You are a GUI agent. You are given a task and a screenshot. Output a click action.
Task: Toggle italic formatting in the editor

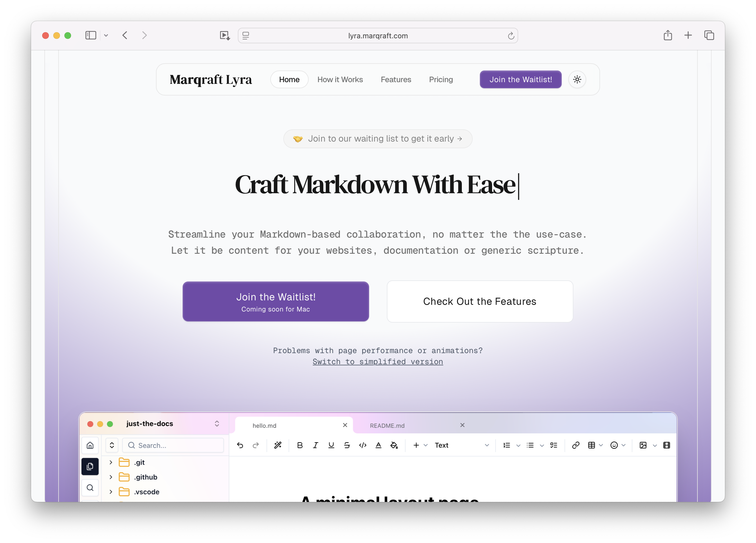coord(315,445)
